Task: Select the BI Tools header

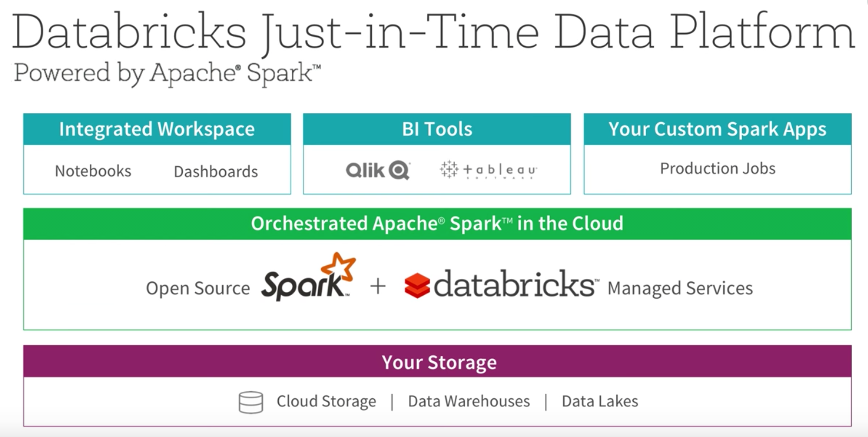Action: click(437, 129)
